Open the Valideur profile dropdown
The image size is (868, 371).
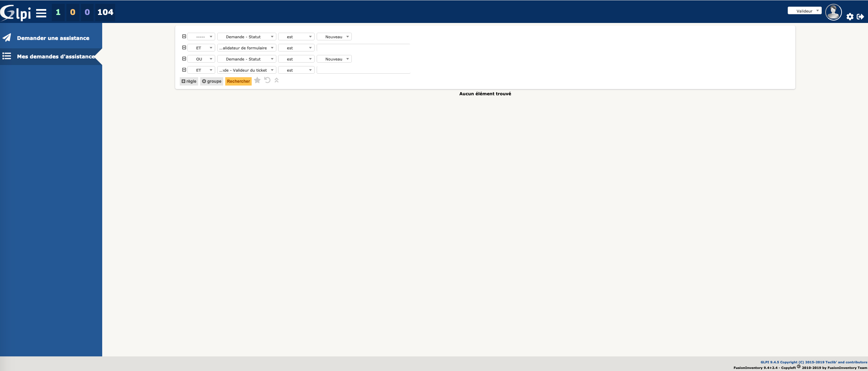pos(804,10)
